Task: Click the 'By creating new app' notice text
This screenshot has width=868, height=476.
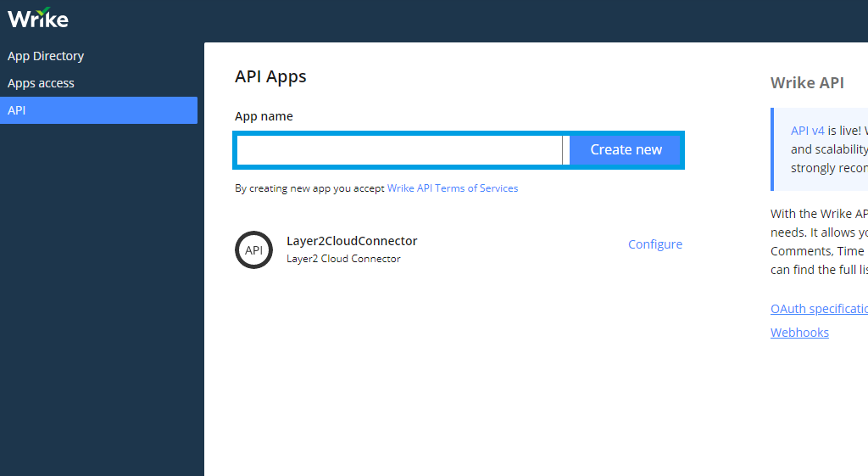Action: pyautogui.click(x=309, y=188)
